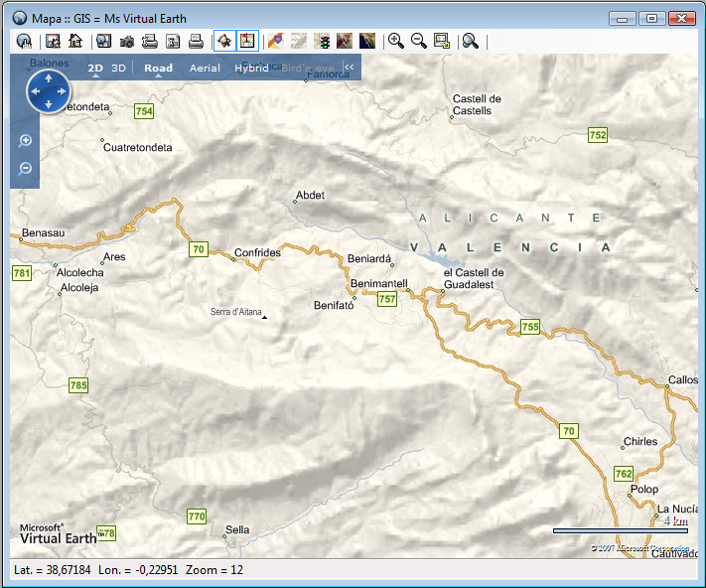The height and width of the screenshot is (588, 706).
Task: Click the toolbar zoom out magnifier
Action: 419,41
